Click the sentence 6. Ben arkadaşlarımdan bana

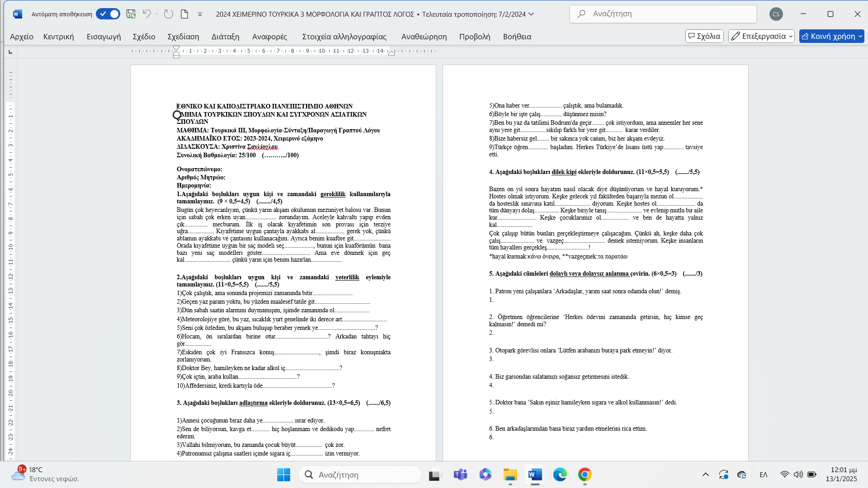click(568, 429)
